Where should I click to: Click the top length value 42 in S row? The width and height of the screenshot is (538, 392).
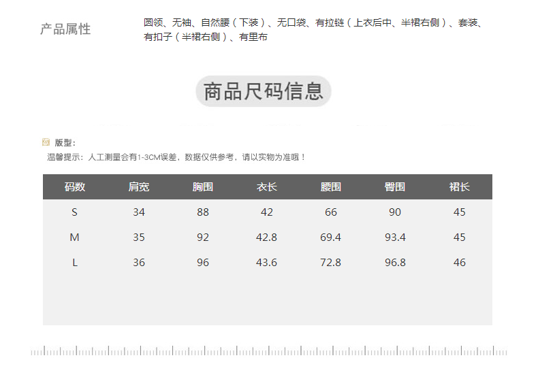[266, 212]
